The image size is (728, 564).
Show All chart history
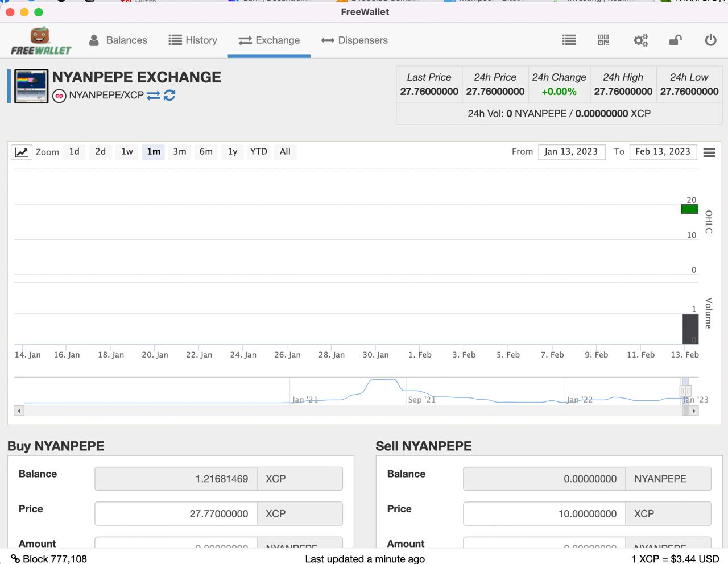285,152
